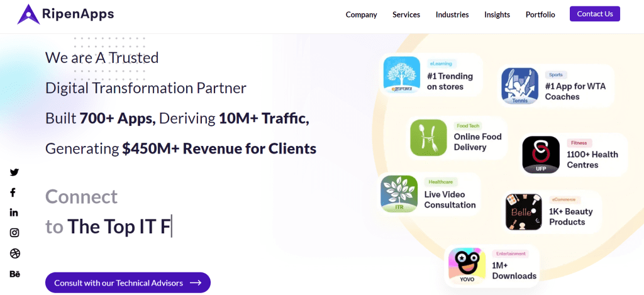Click the UFP fitness app icon
This screenshot has height=295, width=644.
click(x=541, y=155)
